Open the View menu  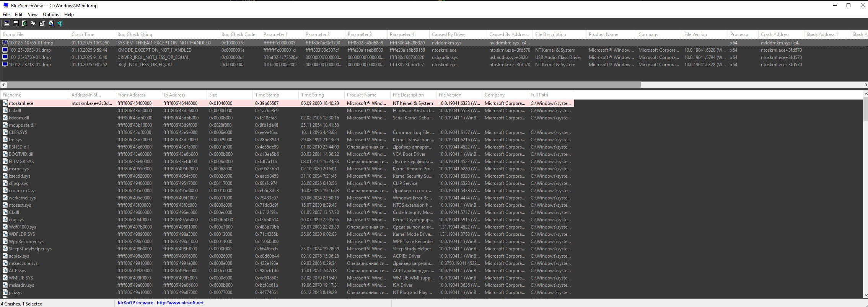click(33, 14)
